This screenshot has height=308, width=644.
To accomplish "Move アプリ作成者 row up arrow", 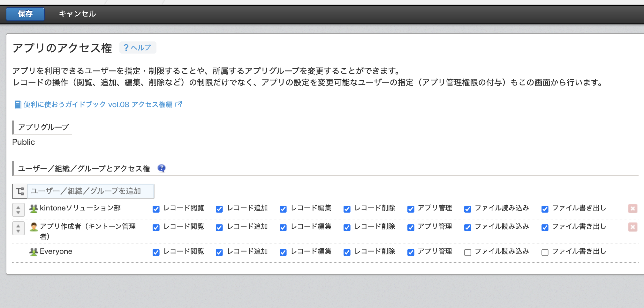I will click(18, 226).
